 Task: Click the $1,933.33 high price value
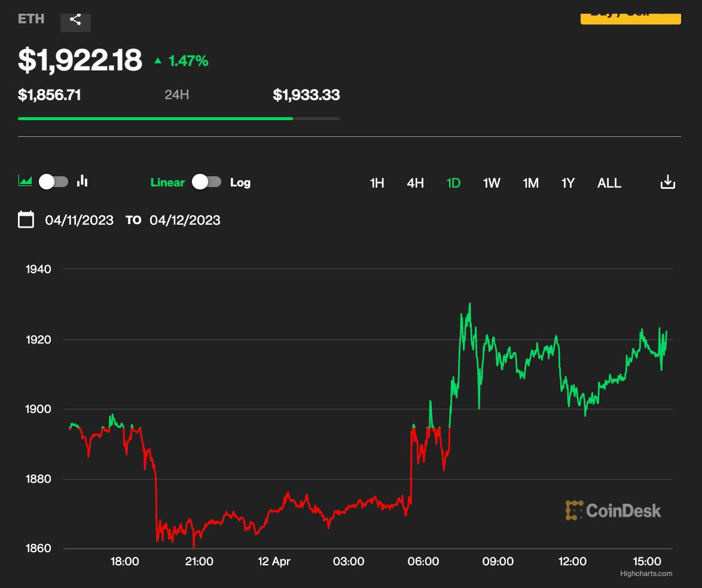click(306, 94)
